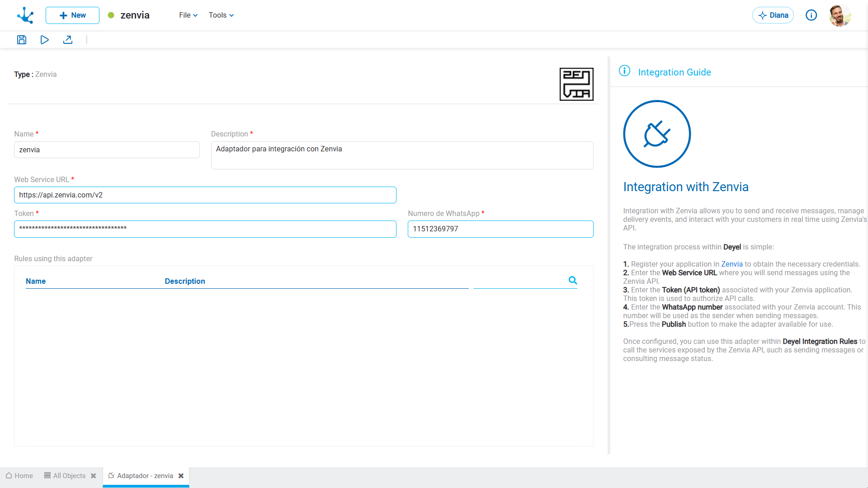Close the All Objects tab
868x488 pixels.
point(94,476)
